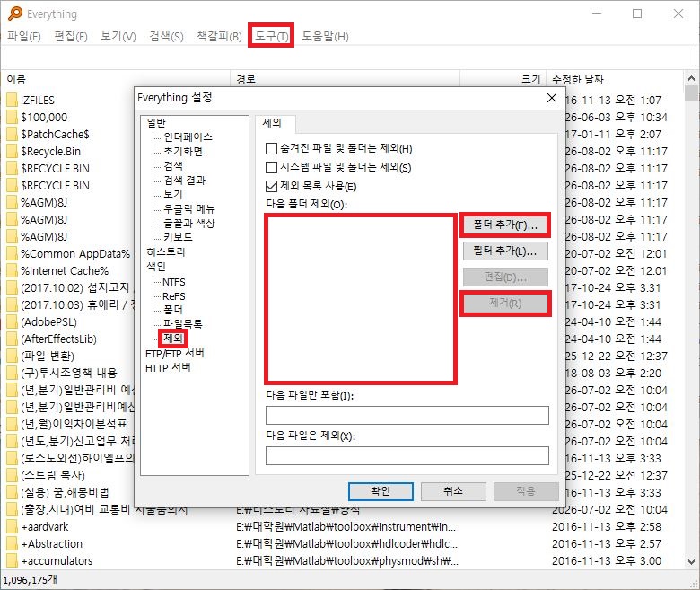The image size is (700, 590).
Task: Uncheck 제외 목록 사용 checkbox
Action: click(x=271, y=186)
